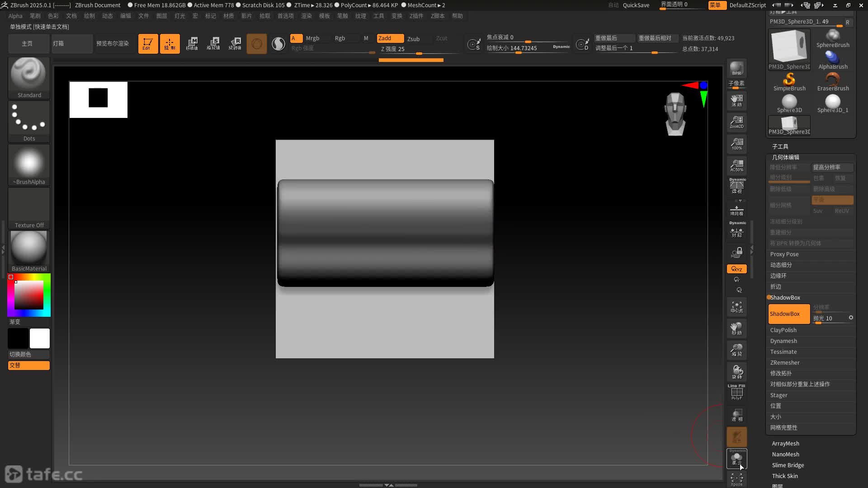Click the Scroll (滚动) hand icon
The width and height of the screenshot is (868, 488).
[736, 100]
